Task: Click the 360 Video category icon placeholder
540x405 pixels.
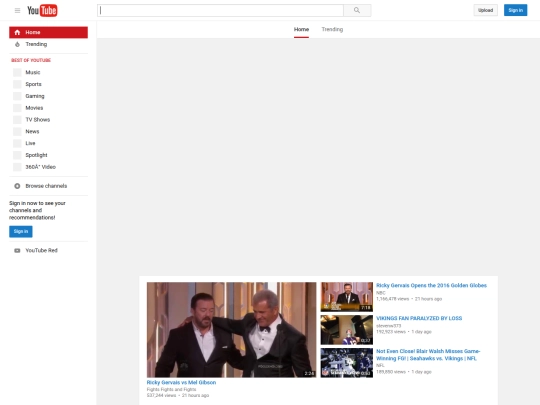Action: point(17,167)
